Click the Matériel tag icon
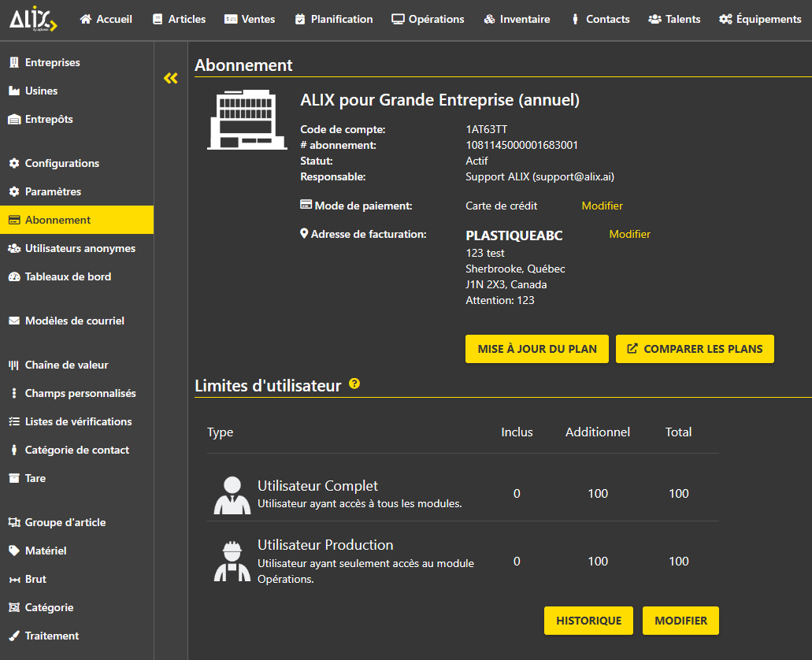 14,551
